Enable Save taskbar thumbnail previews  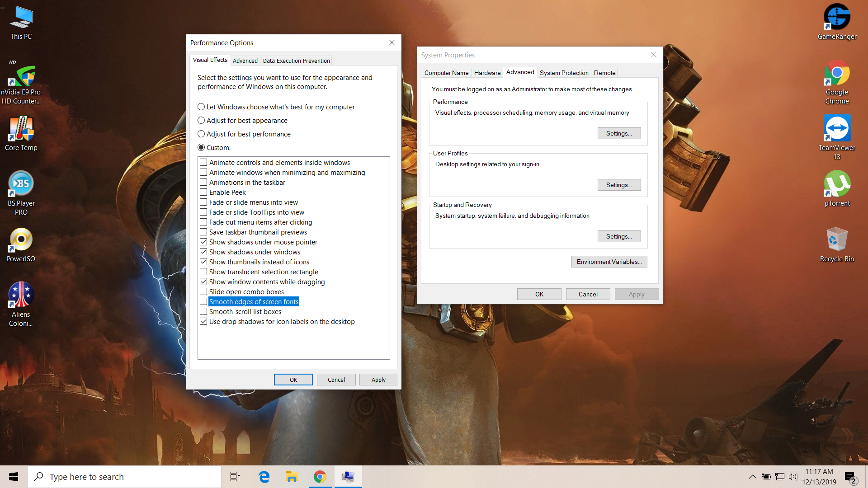pos(203,232)
